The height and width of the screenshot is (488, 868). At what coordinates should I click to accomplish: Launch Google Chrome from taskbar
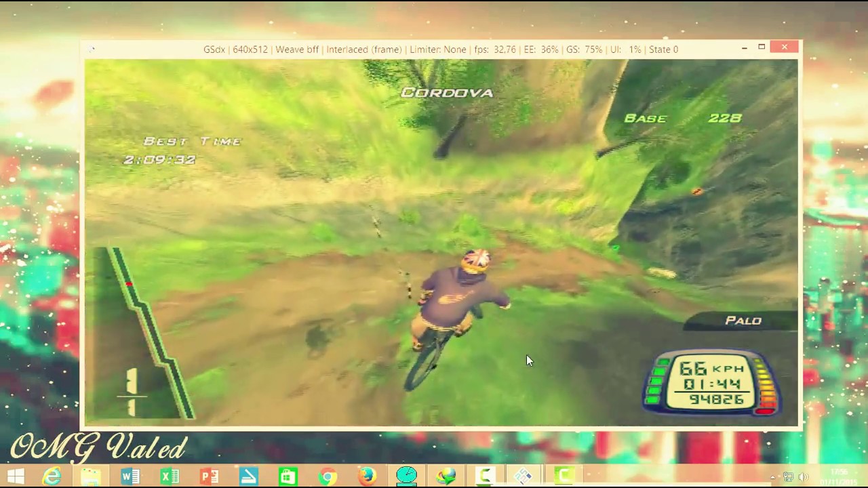[x=328, y=476]
